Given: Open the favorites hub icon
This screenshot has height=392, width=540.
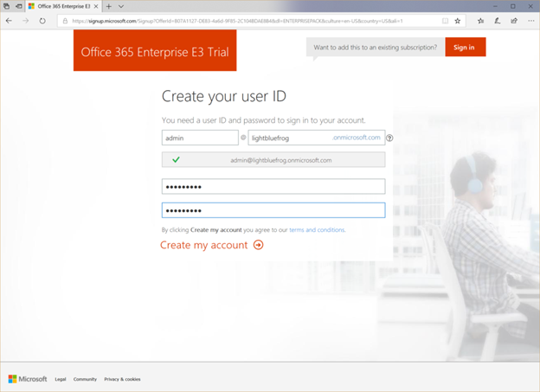Looking at the screenshot, I should coord(481,21).
